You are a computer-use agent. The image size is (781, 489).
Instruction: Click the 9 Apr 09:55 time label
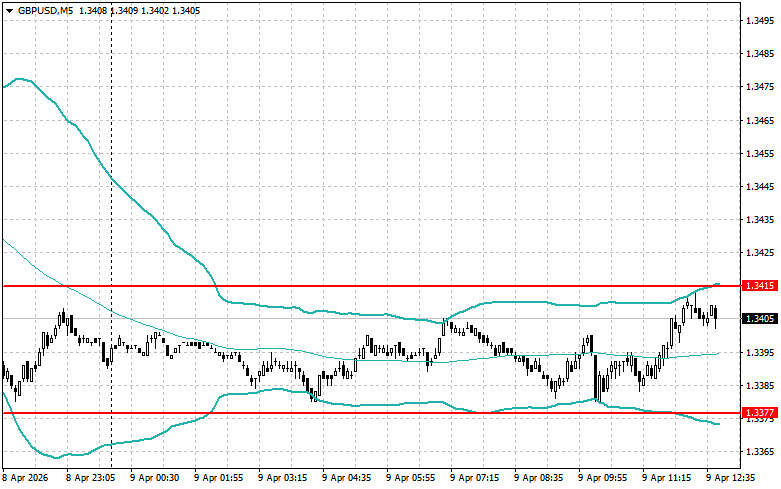coord(603,478)
